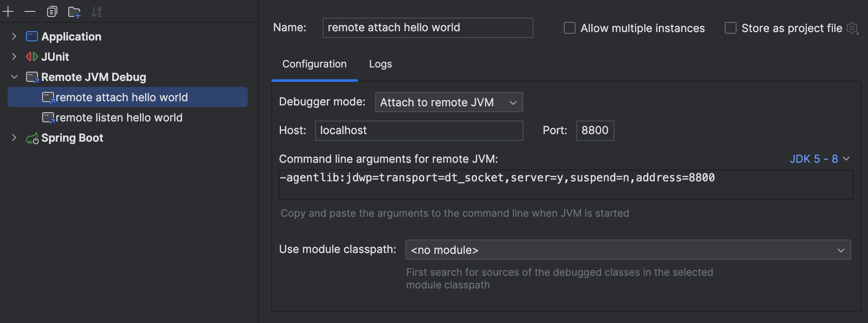The width and height of the screenshot is (868, 323).
Task: Click into the Port field showing 8800
Action: (x=595, y=131)
